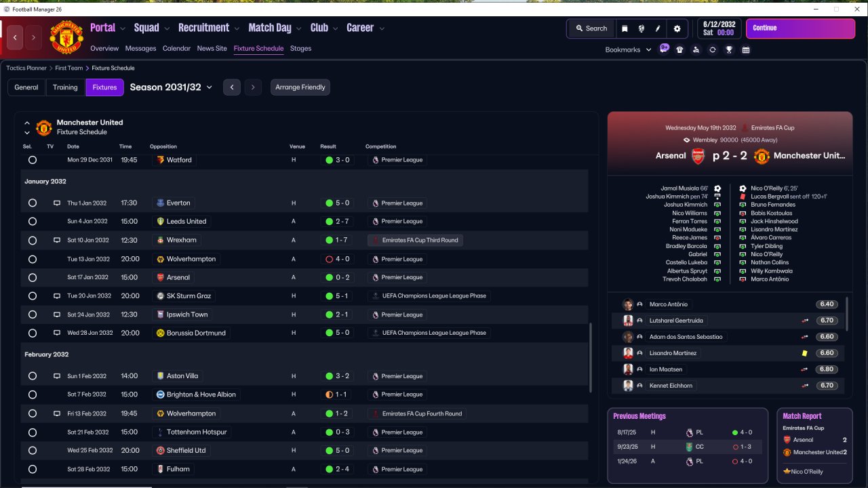Open the Season 2031/32 dropdown
Screen dimensions: 868x488
point(172,87)
